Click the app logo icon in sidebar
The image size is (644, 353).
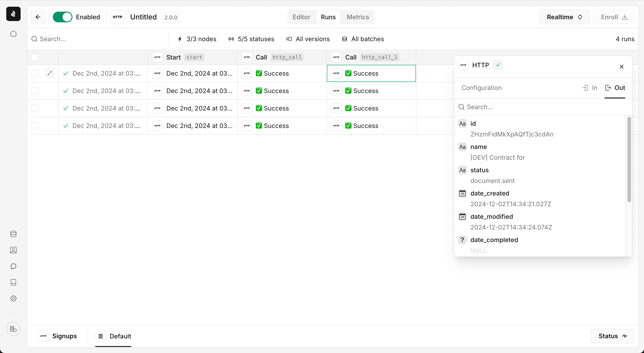tap(13, 14)
